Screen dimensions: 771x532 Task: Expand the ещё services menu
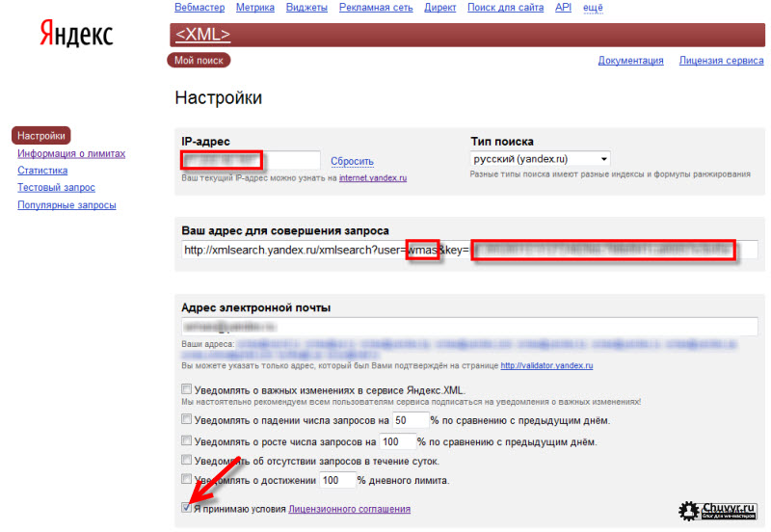(x=593, y=8)
